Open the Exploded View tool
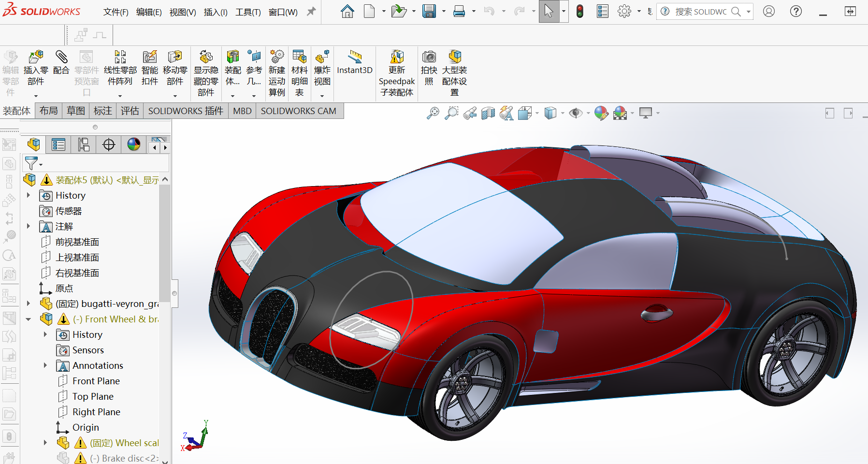 pos(322,69)
